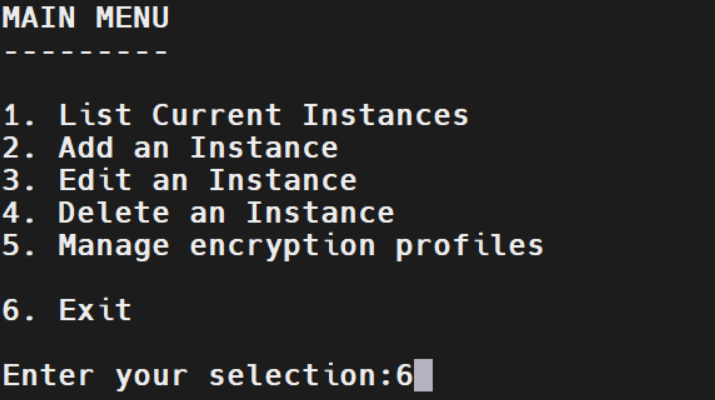Click the word Instances in the first option
Screen dimensions: 715x400
pos(385,115)
